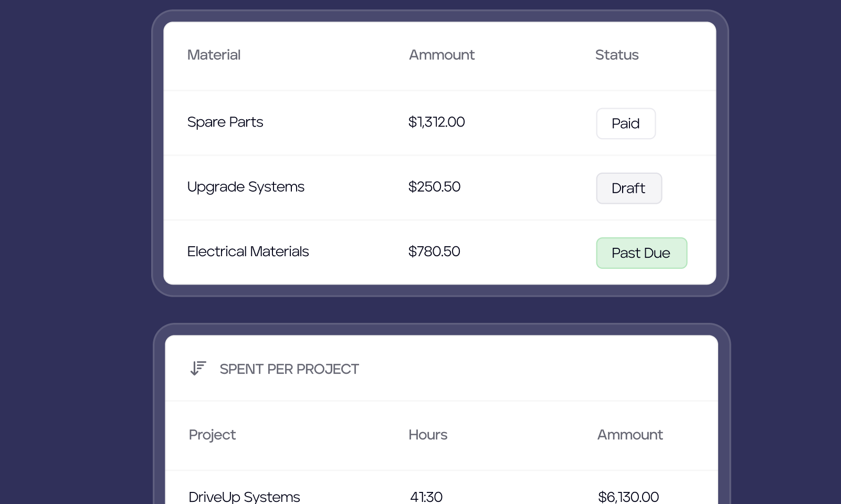Open the Upgrade Systems row
Viewport: 841px width, 504px height.
coord(440,187)
